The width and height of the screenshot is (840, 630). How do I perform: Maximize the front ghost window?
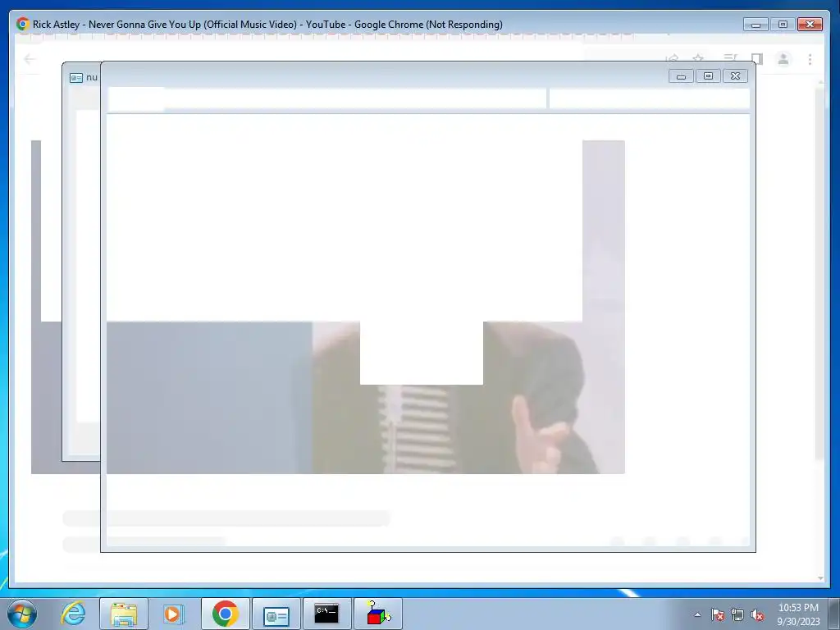pyautogui.click(x=708, y=76)
